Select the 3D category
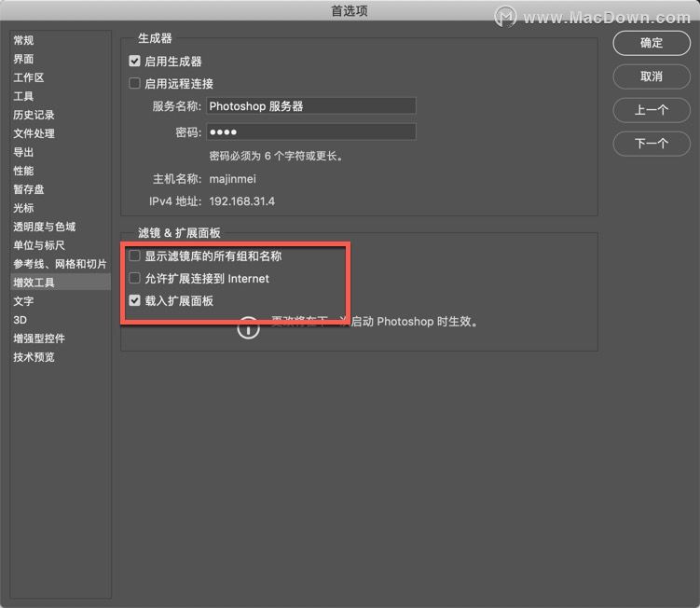700x608 pixels. point(61,320)
